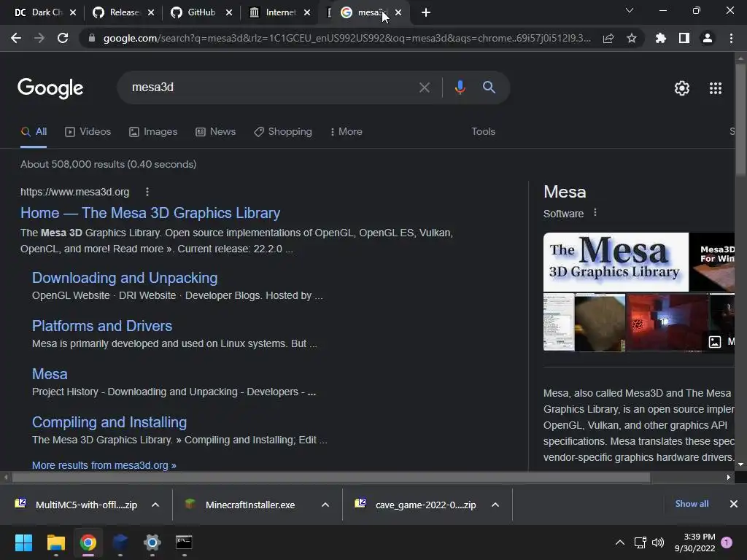Start voice search with the microphone

point(460,87)
